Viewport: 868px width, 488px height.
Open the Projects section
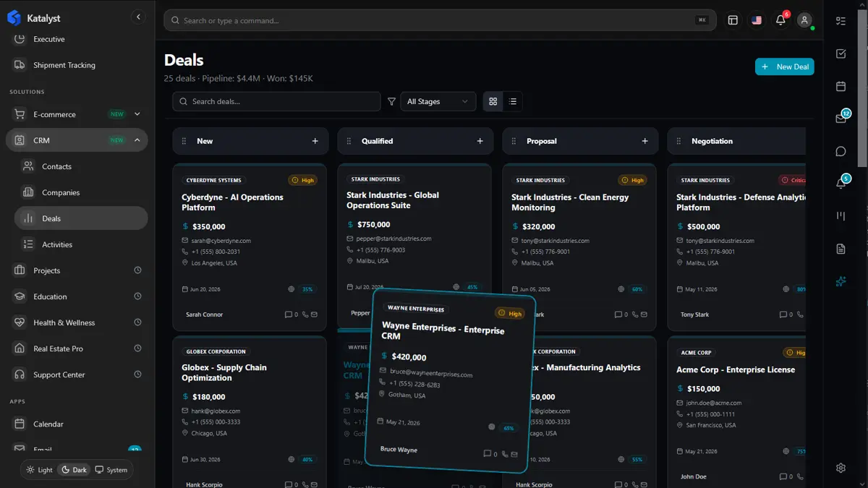(x=77, y=270)
